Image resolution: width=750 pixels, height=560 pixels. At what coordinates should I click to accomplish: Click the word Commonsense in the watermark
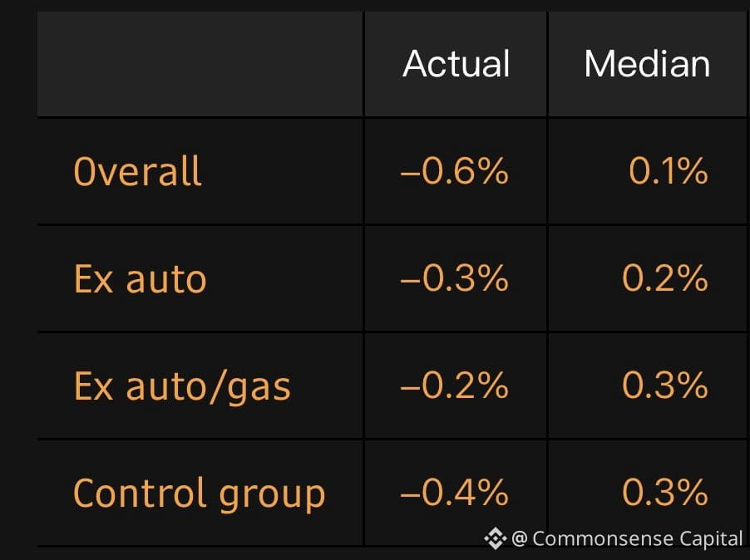tap(602, 539)
